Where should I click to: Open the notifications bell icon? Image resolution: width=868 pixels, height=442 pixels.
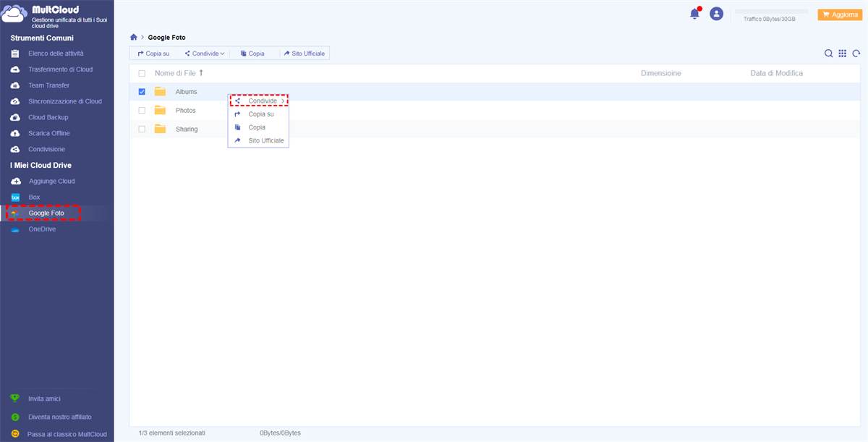tap(695, 14)
